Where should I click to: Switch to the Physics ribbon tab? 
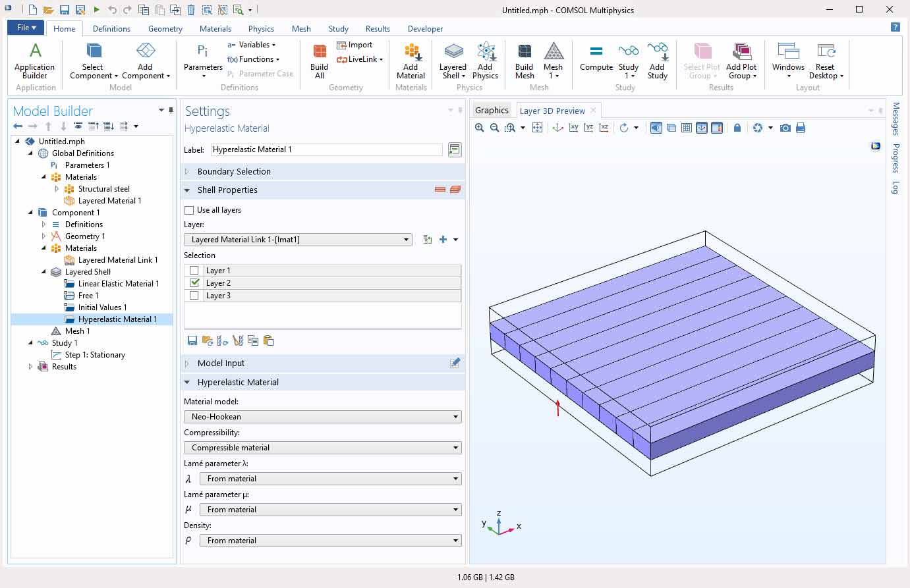tap(261, 28)
